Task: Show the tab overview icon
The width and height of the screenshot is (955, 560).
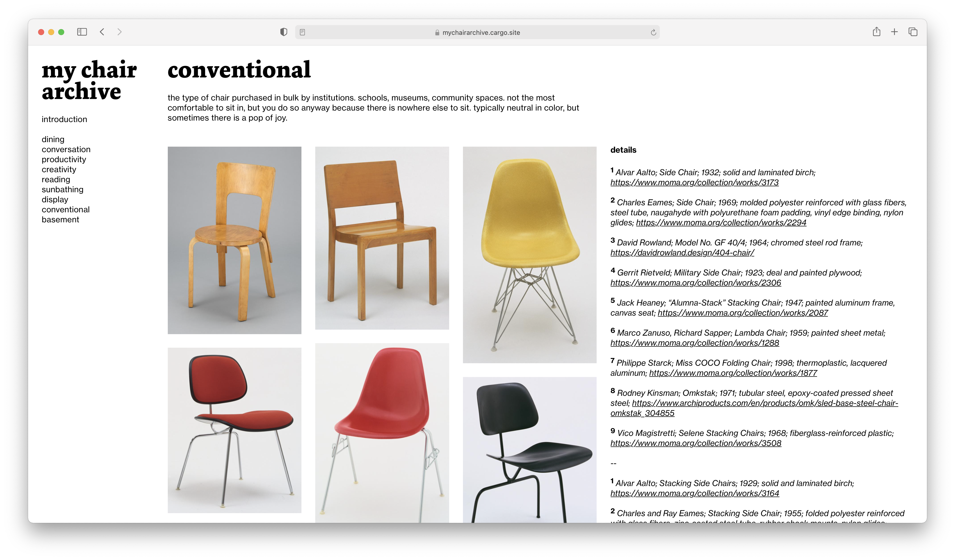Action: click(x=913, y=32)
